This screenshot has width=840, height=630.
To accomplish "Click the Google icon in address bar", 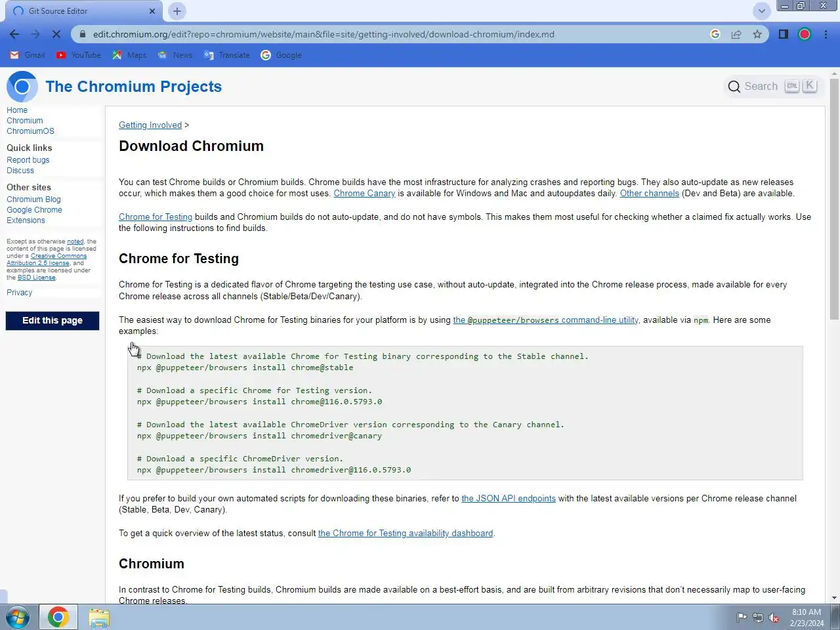I will coord(715,34).
